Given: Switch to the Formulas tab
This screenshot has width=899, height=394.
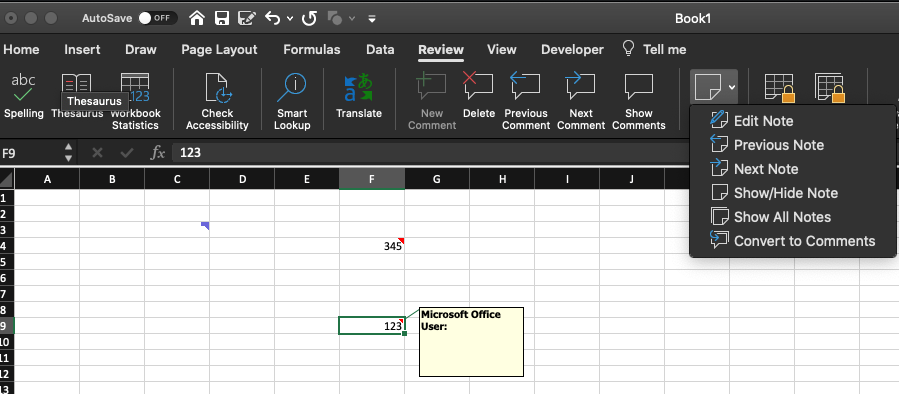Looking at the screenshot, I should pyautogui.click(x=311, y=50).
